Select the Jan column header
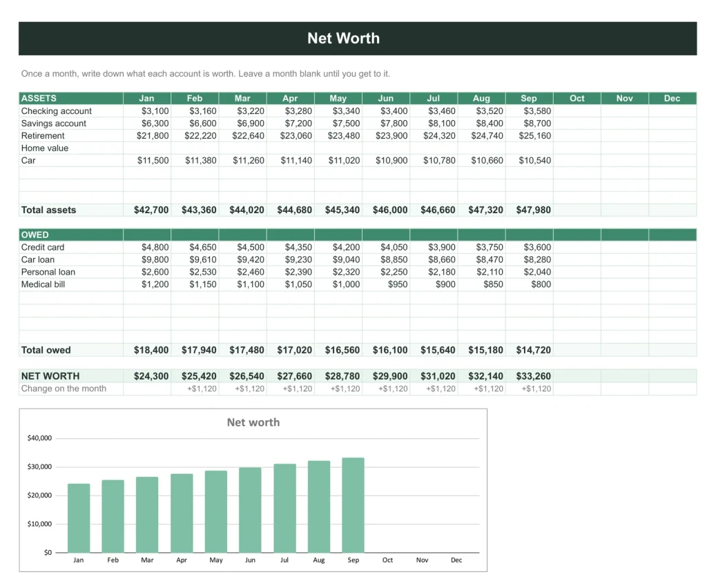 point(147,98)
